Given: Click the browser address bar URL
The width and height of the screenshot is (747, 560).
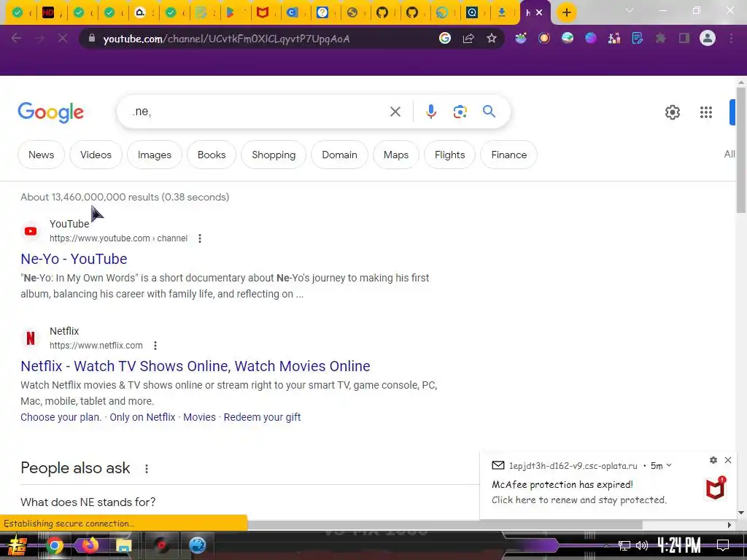Looking at the screenshot, I should [226, 39].
